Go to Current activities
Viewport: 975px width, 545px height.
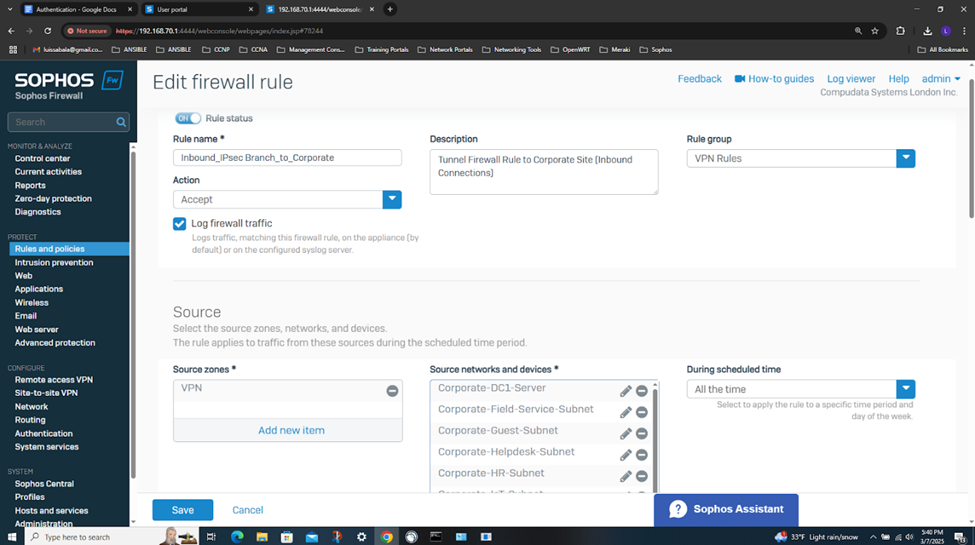48,172
